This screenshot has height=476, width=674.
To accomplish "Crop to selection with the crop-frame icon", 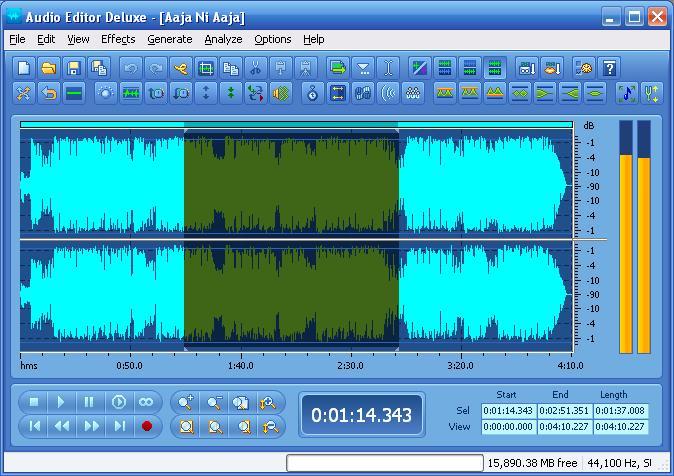I will [206, 68].
